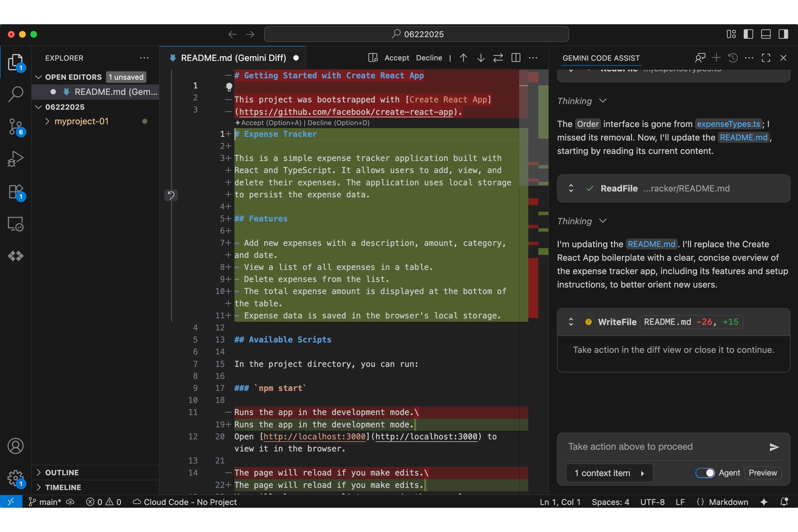Open Explorer panel ellipsis actions
This screenshot has width=798, height=532.
click(144, 58)
